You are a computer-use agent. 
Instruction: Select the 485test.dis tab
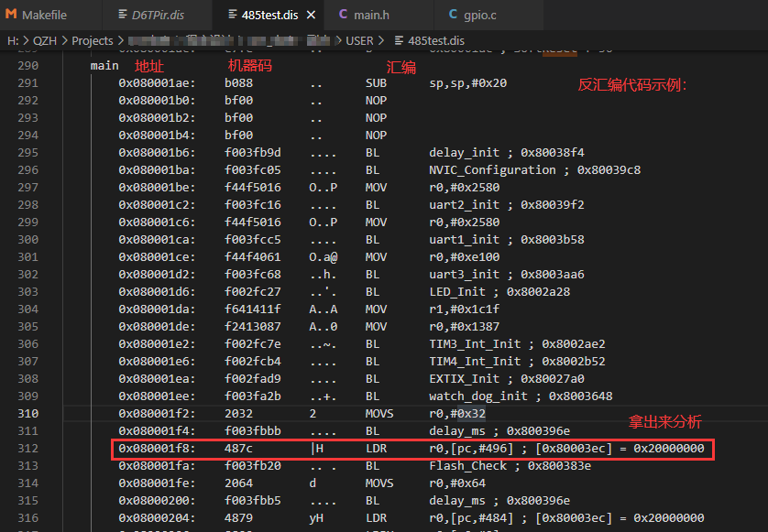pyautogui.click(x=269, y=15)
